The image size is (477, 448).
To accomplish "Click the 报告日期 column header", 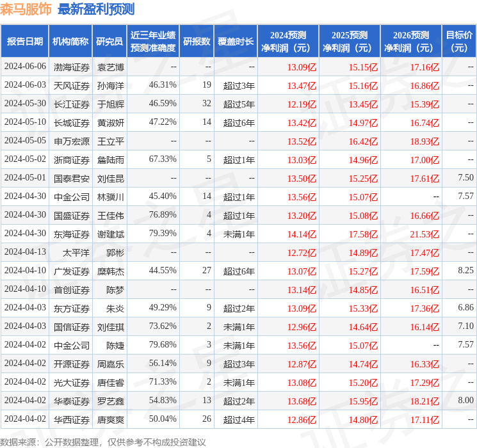I will [x=24, y=42].
